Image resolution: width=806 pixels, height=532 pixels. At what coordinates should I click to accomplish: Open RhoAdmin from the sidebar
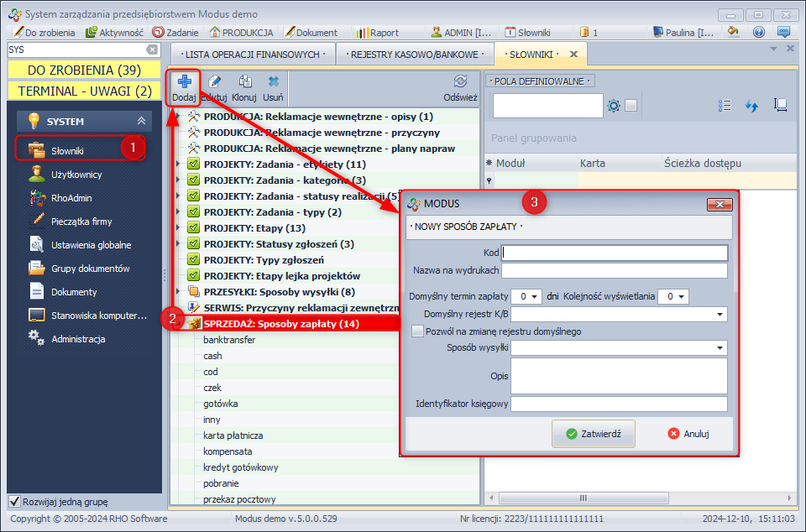click(71, 198)
